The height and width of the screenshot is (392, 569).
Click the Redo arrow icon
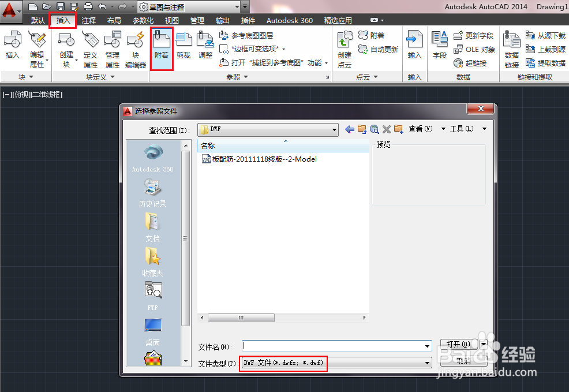coord(122,6)
